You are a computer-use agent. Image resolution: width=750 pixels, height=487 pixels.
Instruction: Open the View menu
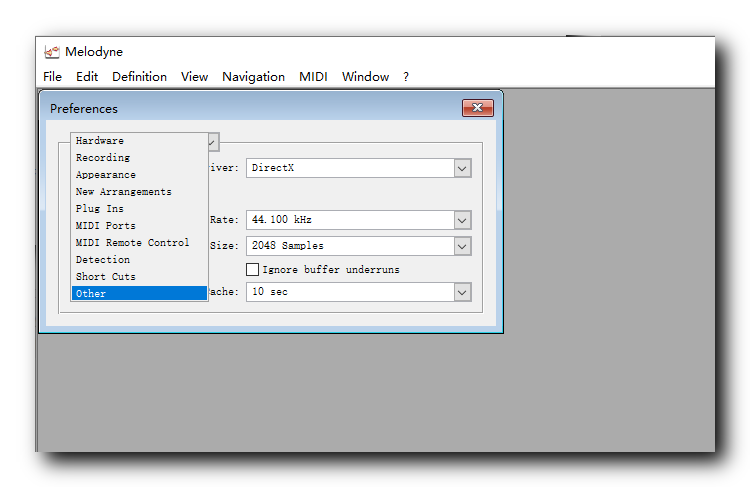coord(194,77)
